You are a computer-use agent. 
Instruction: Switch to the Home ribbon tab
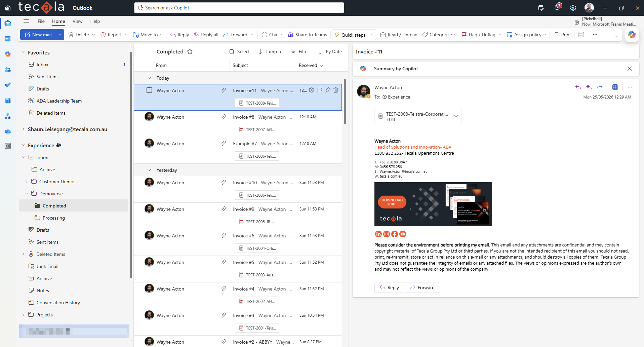[58, 21]
